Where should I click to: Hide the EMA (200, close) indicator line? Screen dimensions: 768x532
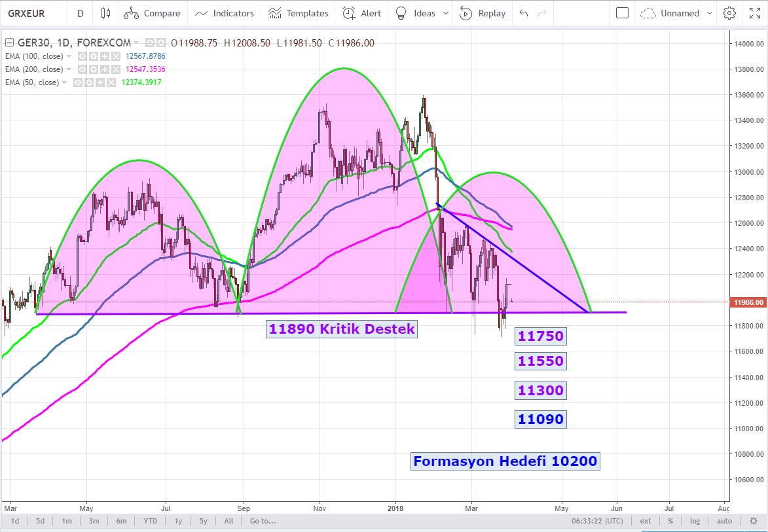(x=83, y=69)
